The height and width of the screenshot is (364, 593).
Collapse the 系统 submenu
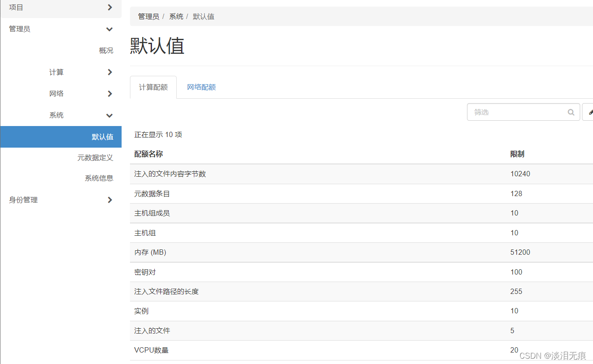(81, 115)
